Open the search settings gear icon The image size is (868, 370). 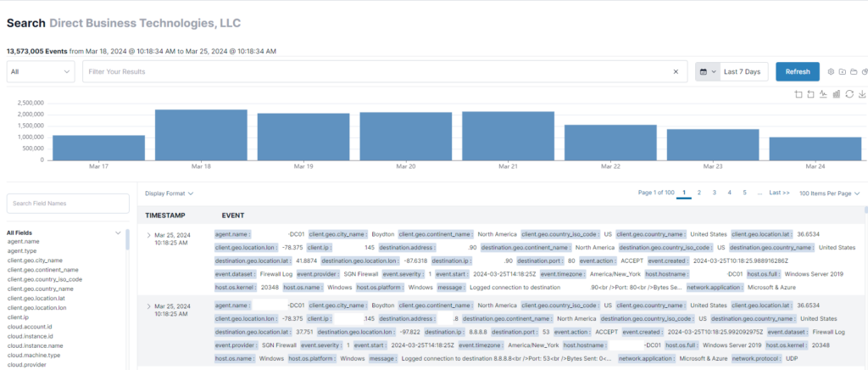pos(831,72)
